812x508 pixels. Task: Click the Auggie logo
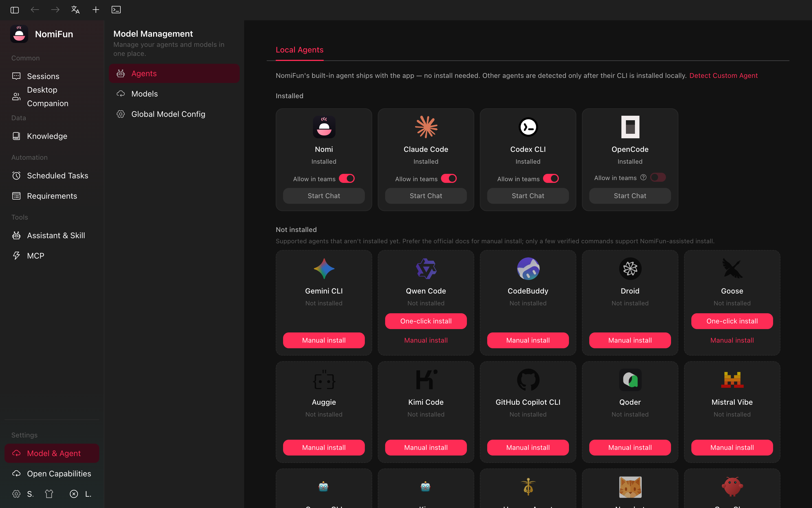(x=324, y=380)
